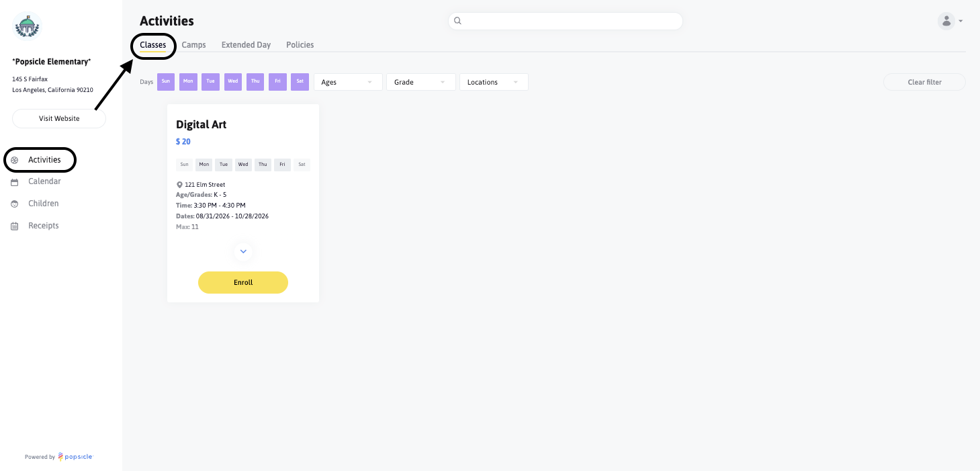The width and height of the screenshot is (980, 471).
Task: Toggle the Sat day filter
Action: tap(300, 82)
